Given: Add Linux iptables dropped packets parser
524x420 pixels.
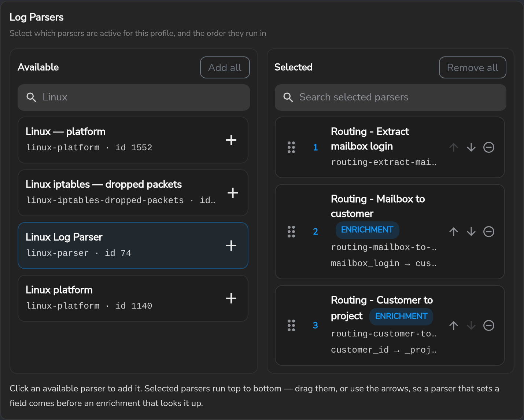Looking at the screenshot, I should (233, 193).
